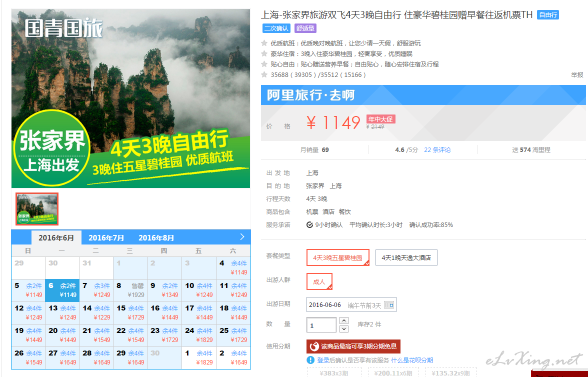Open the calendar icon in date field
Viewport: 588px width, 377px height.
[389, 305]
